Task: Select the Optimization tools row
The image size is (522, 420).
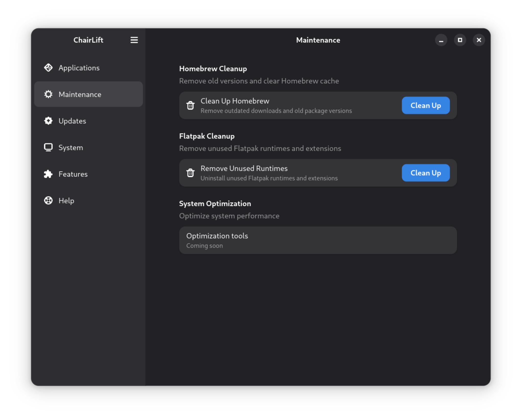Action: pos(318,240)
